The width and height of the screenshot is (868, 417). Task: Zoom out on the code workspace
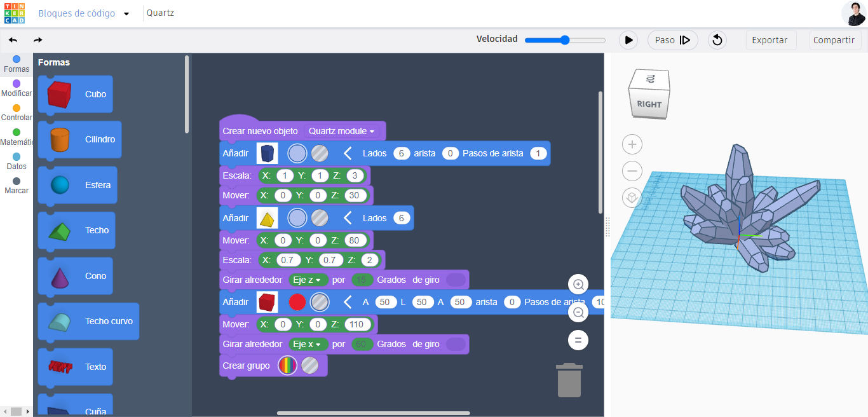click(578, 312)
